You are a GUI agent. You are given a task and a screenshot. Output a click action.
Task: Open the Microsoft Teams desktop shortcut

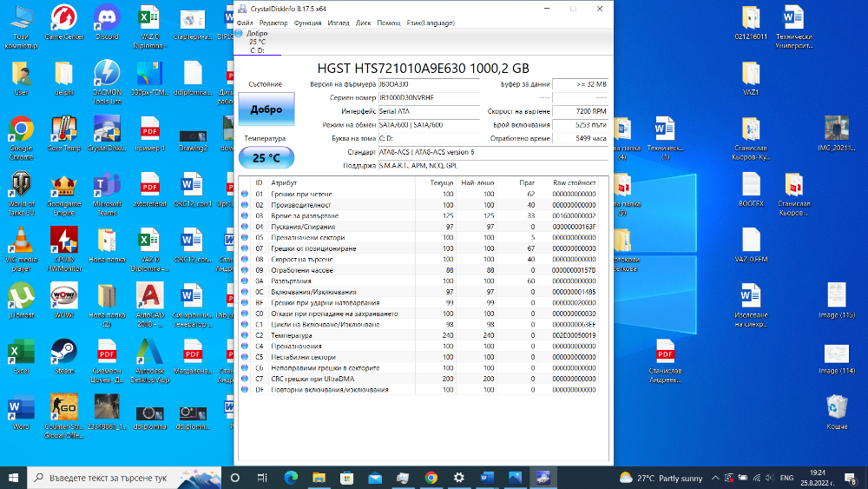pos(107,194)
